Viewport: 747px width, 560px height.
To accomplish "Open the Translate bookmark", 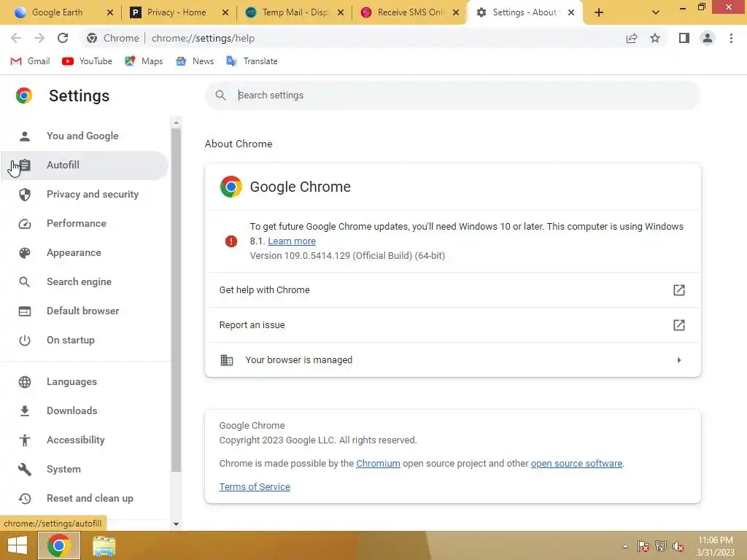I will [x=252, y=61].
